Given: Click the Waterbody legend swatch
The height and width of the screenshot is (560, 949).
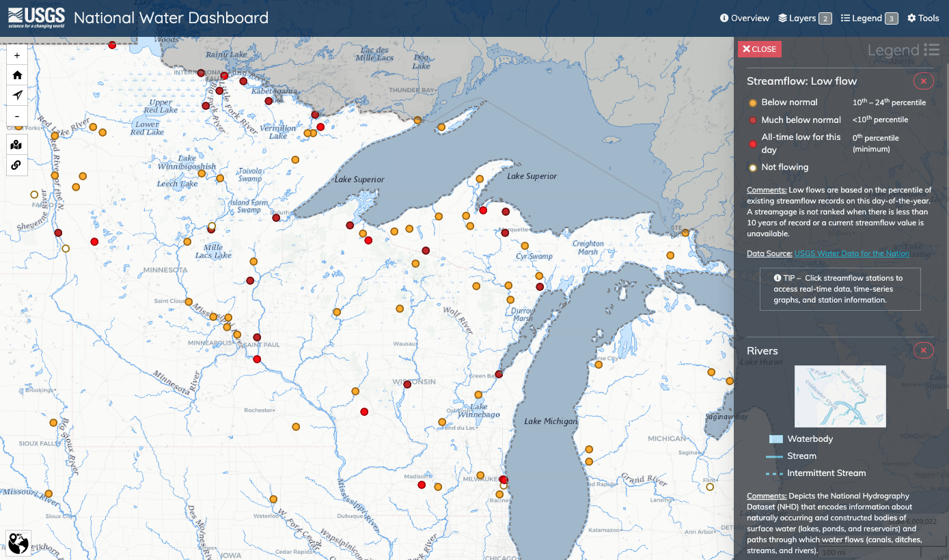Looking at the screenshot, I should tap(775, 439).
